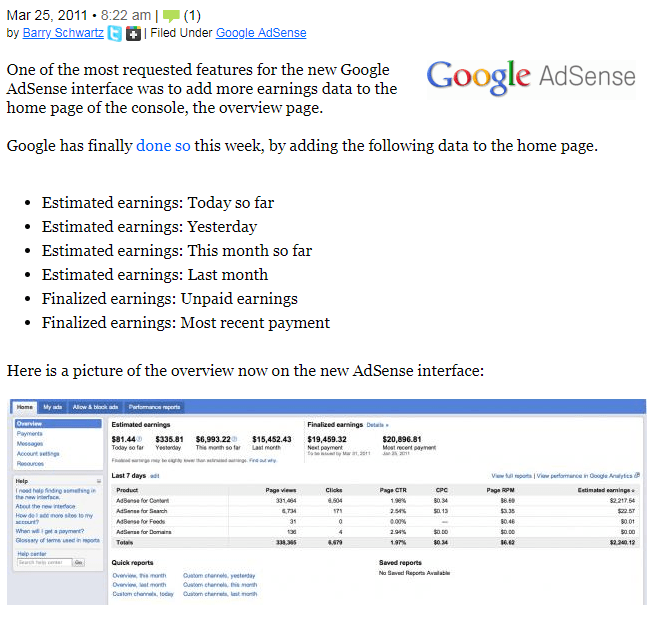Open the green comment bubble icon
The image size is (654, 617).
click(x=171, y=16)
